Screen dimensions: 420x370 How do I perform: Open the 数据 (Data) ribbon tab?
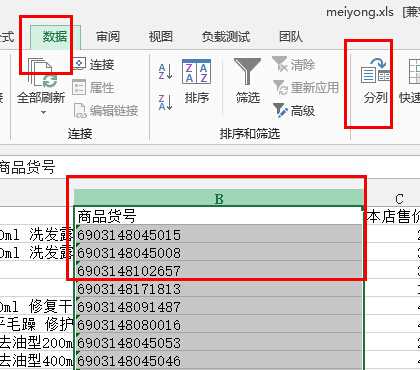(x=55, y=37)
